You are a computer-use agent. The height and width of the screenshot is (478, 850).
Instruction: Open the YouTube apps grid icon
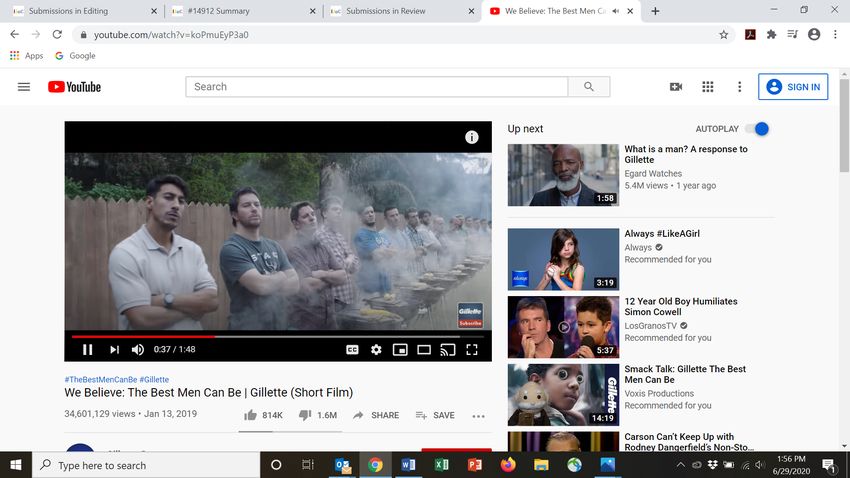point(707,87)
